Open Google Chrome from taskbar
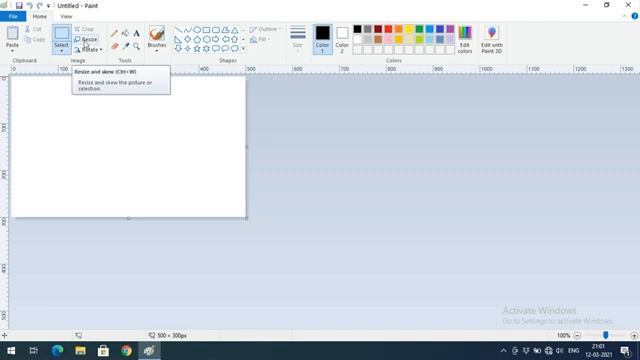 point(127,351)
